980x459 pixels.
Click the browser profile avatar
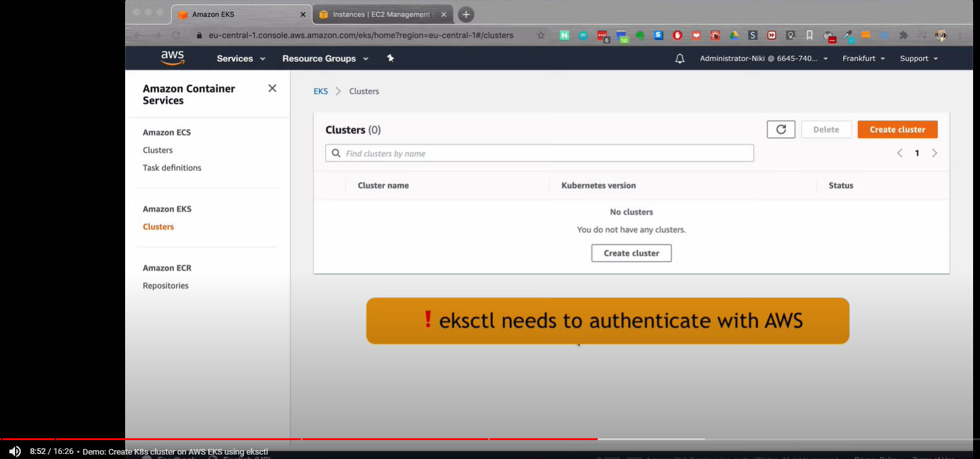pyautogui.click(x=941, y=35)
